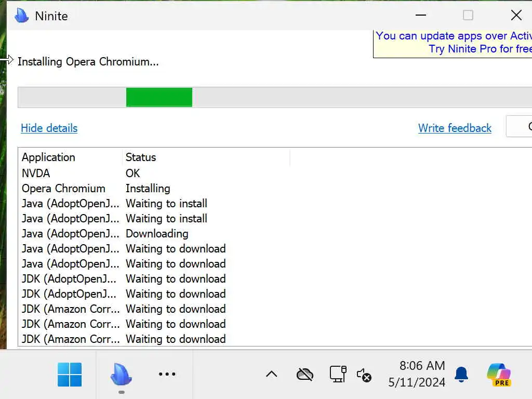Select the Ninite taskbar icon
Screen dimensions: 532x399
pos(121,375)
